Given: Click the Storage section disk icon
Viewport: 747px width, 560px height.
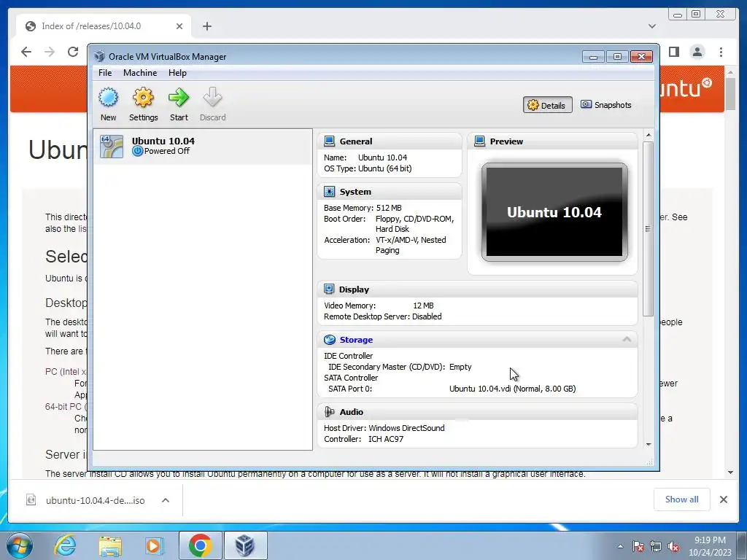Looking at the screenshot, I should tap(329, 340).
